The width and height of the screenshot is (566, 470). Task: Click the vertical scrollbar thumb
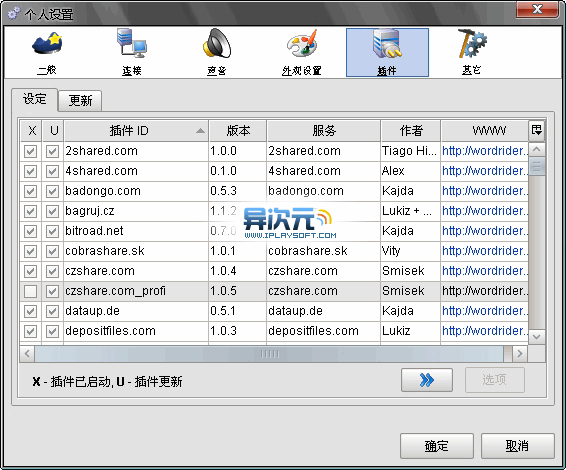(537, 166)
